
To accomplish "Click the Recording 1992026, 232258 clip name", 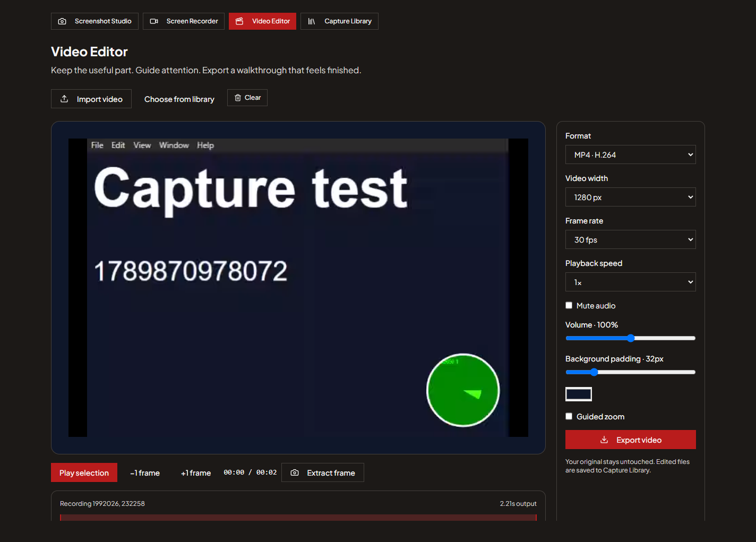I will coord(102,503).
